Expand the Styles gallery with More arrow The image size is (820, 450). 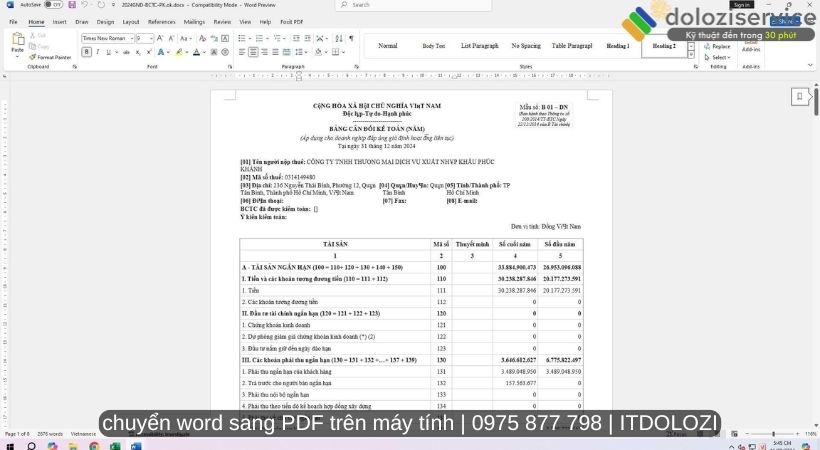pos(691,55)
